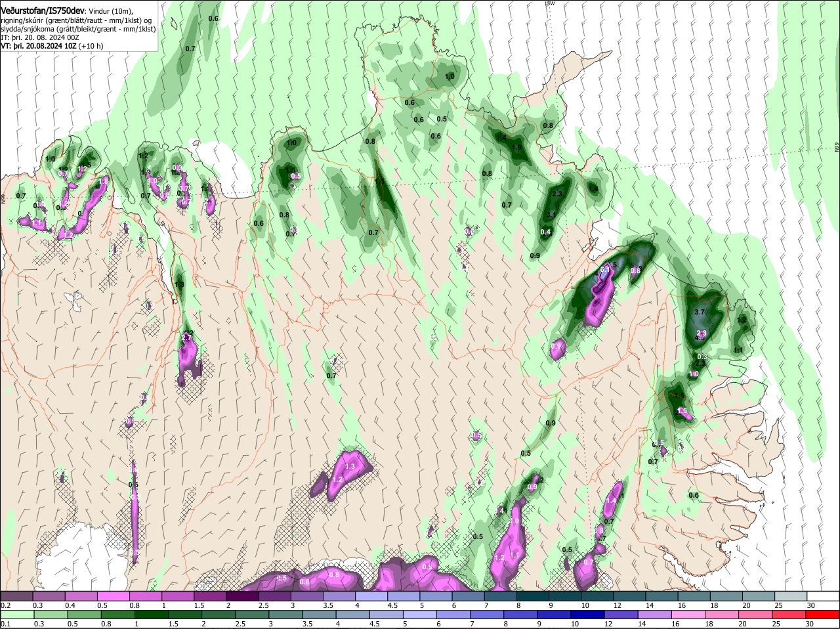This screenshot has height=629, width=840.
Task: Select the 1.9 precipitation value on the map
Action: point(517,148)
